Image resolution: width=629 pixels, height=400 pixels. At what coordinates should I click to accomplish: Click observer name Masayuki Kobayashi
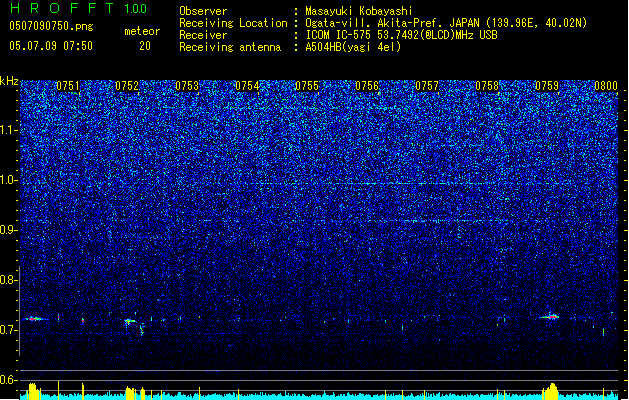click(359, 11)
